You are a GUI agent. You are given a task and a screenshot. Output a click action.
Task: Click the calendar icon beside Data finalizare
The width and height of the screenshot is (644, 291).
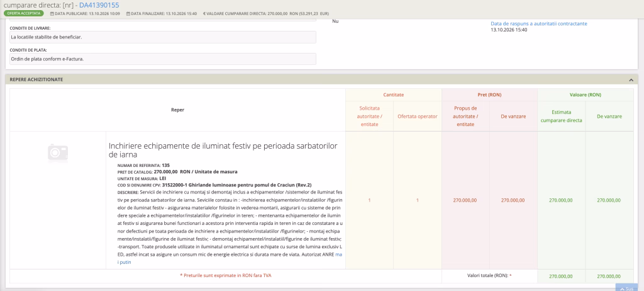pos(128,14)
